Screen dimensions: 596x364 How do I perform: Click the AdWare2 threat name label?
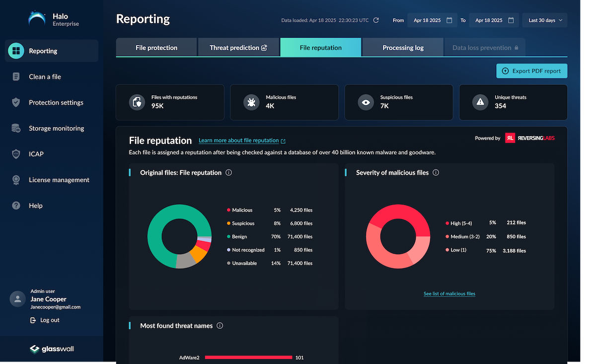(x=189, y=358)
